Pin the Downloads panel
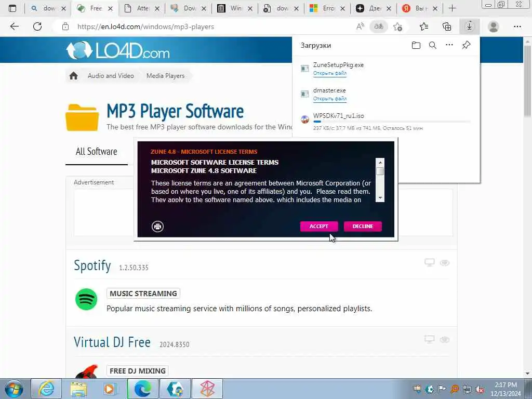The height and width of the screenshot is (399, 532). pos(466,45)
